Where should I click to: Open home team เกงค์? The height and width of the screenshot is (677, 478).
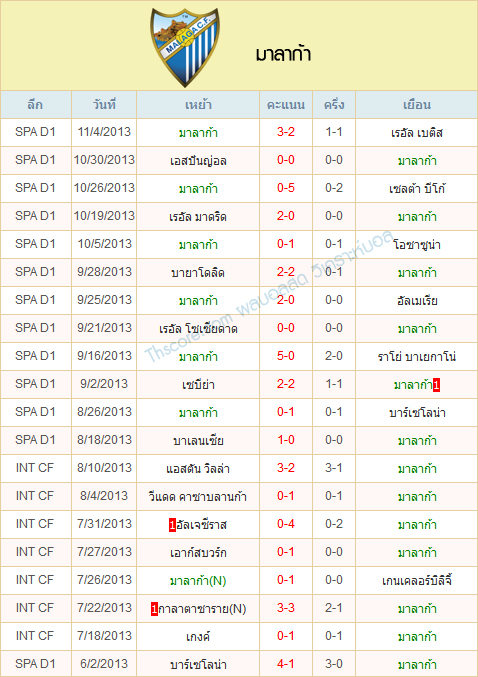[x=198, y=636]
